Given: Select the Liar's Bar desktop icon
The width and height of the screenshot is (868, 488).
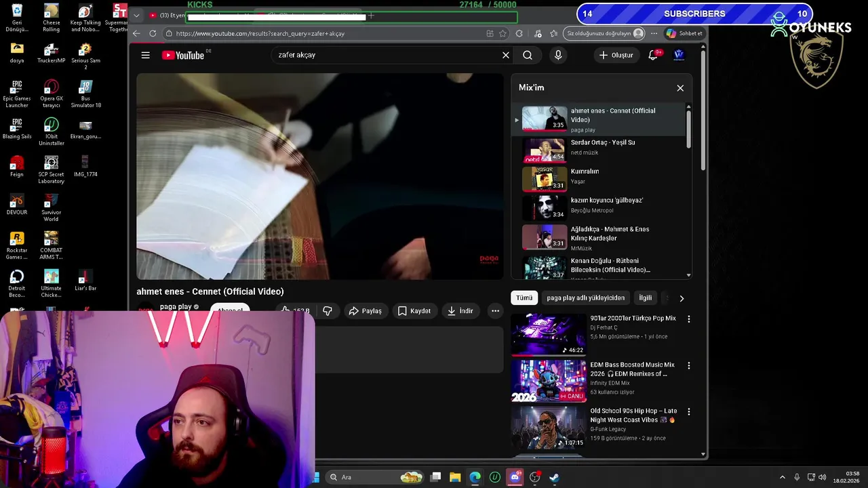Looking at the screenshot, I should pyautogui.click(x=85, y=280).
